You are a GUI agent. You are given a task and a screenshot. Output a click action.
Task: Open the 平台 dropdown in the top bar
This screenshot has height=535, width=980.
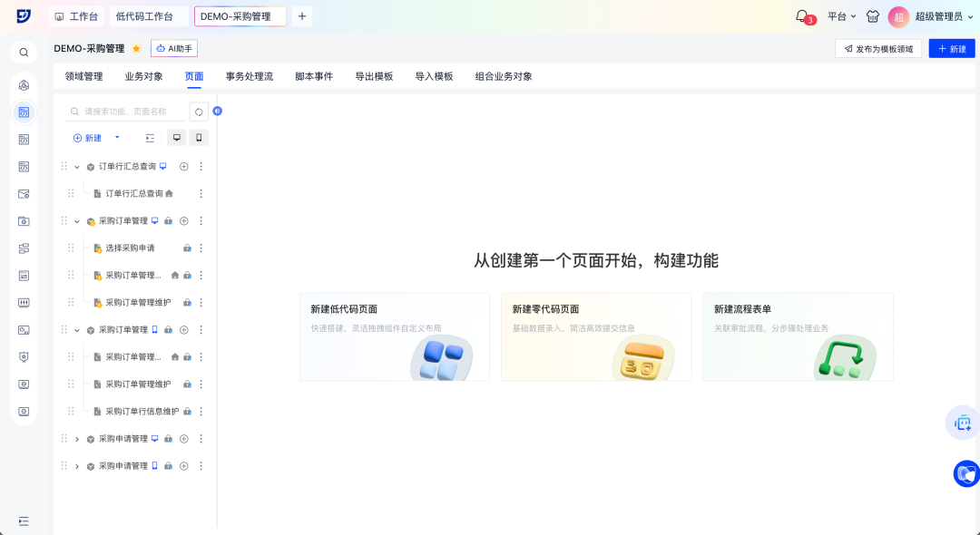tap(841, 16)
